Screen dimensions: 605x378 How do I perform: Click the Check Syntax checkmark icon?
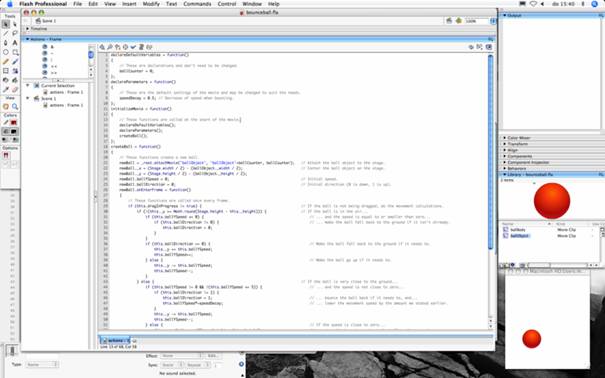tap(133, 47)
